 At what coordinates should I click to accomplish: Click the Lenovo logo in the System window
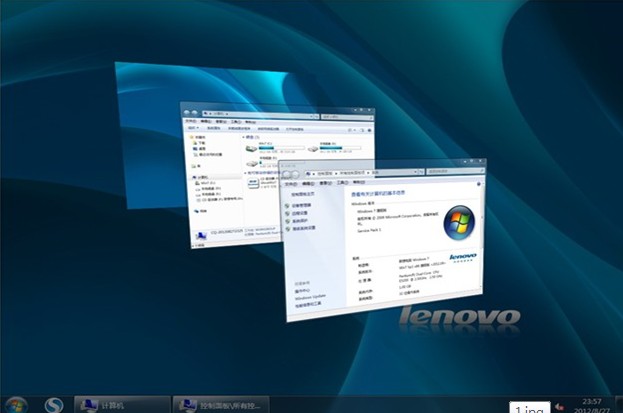(x=462, y=259)
